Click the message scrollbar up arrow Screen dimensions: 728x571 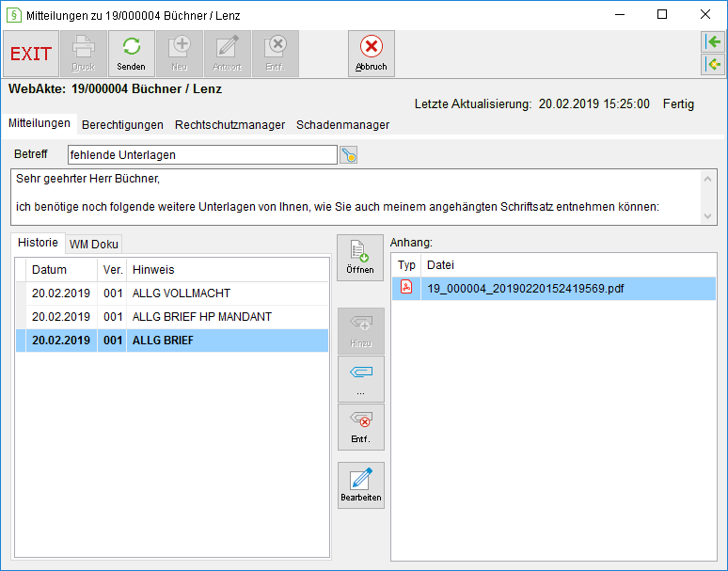(707, 179)
